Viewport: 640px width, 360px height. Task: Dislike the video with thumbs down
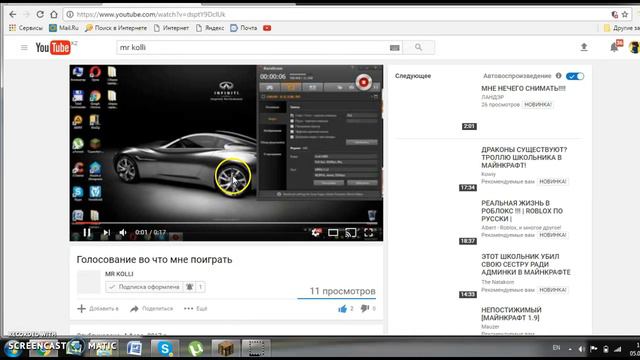[364, 309]
